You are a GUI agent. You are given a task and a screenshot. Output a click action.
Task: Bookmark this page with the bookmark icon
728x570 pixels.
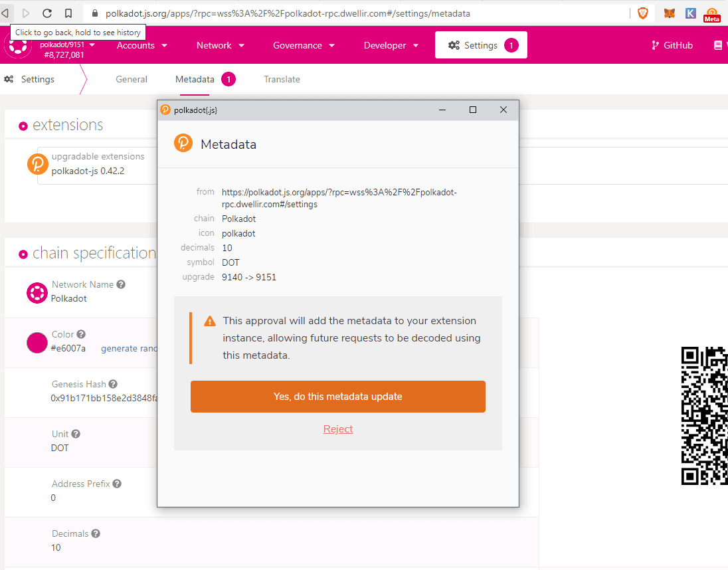68,13
